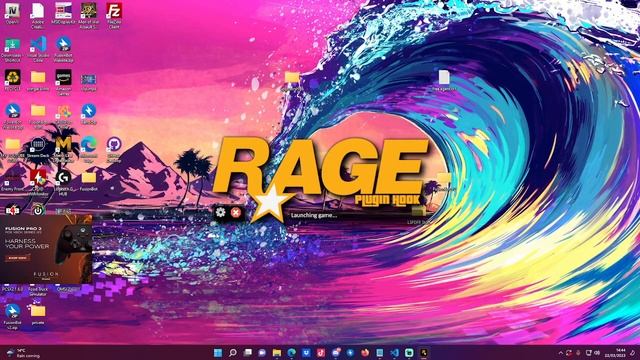
Task: Click the Fusion Pro 3 controller image
Action: 73,243
